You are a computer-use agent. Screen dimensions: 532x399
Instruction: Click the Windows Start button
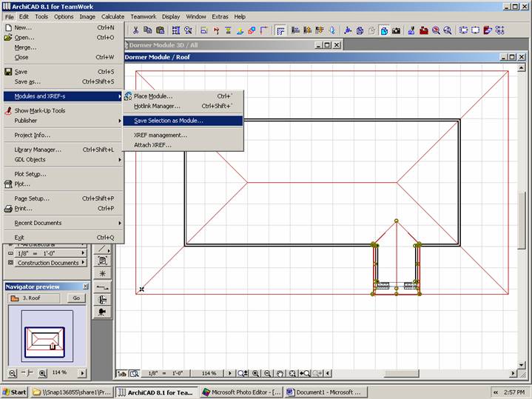(x=15, y=392)
